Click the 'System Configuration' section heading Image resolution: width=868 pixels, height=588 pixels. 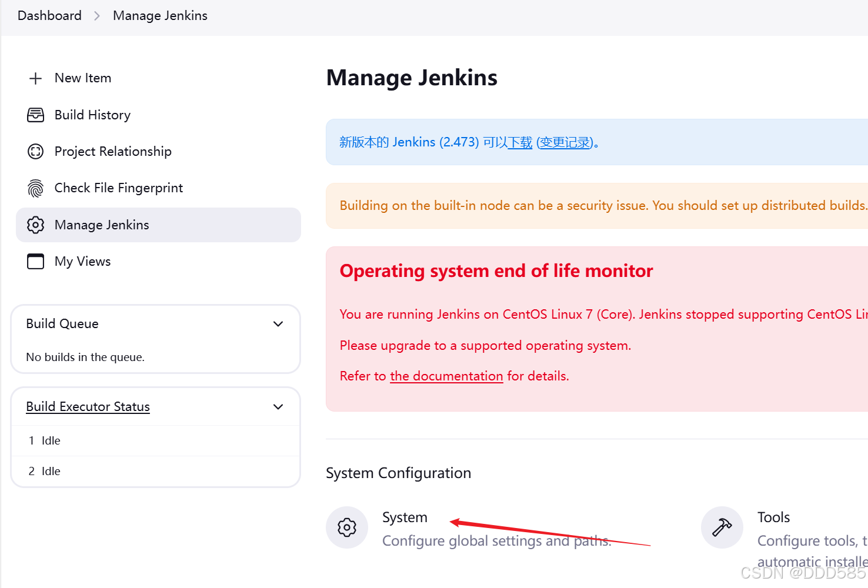coord(399,473)
